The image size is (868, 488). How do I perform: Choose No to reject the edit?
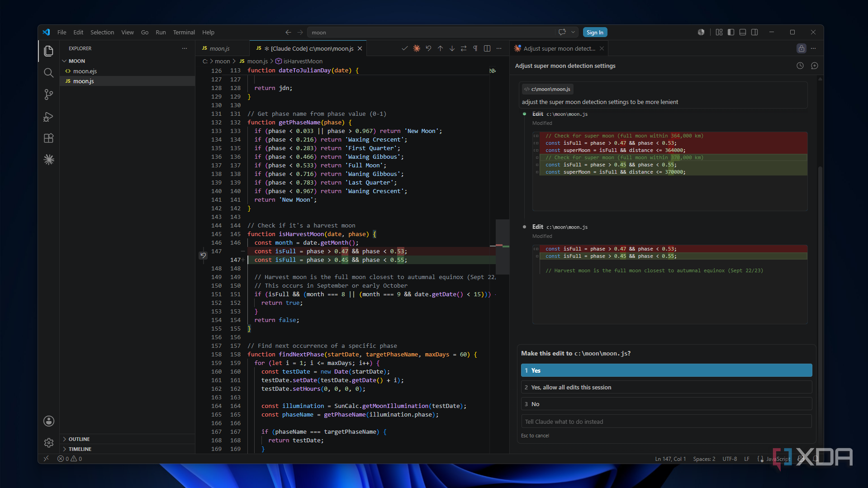click(x=666, y=404)
